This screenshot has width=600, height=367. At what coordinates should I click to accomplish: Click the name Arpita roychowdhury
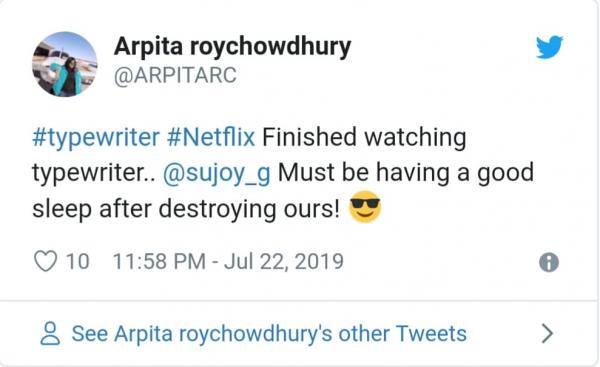232,47
